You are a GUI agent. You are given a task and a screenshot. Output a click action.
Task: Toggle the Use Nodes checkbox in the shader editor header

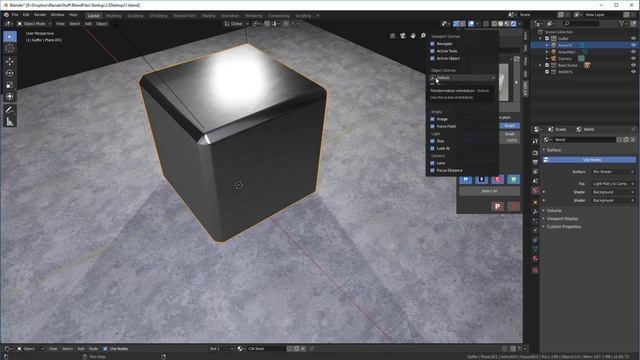[x=105, y=349]
